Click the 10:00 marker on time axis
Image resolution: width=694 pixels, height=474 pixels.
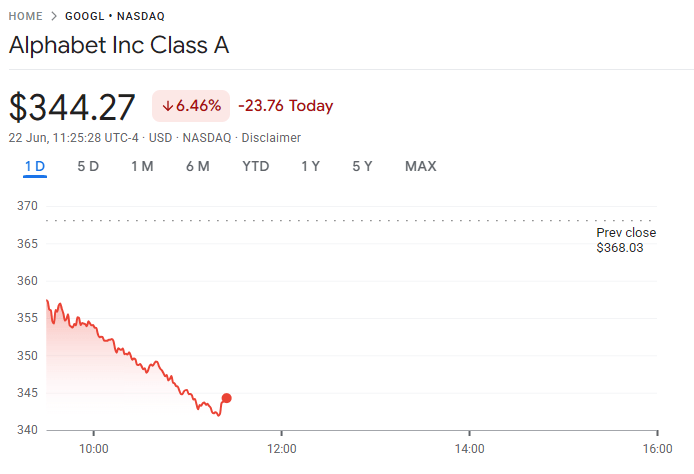[93, 449]
